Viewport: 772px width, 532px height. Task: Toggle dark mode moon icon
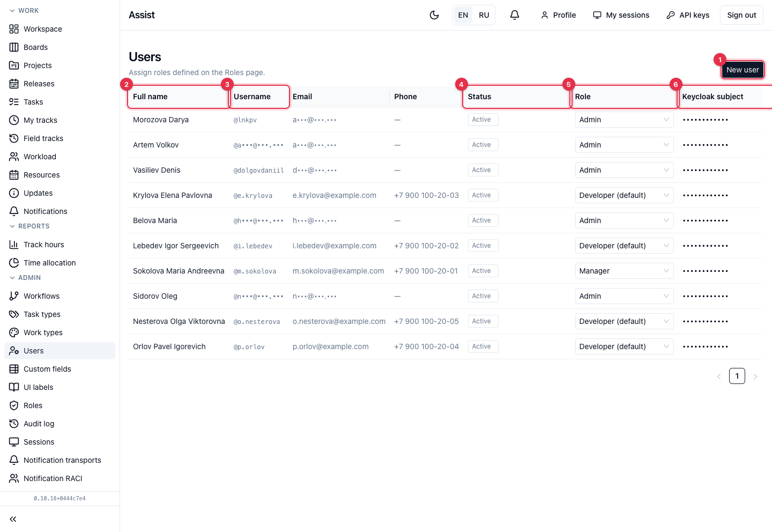pos(434,15)
